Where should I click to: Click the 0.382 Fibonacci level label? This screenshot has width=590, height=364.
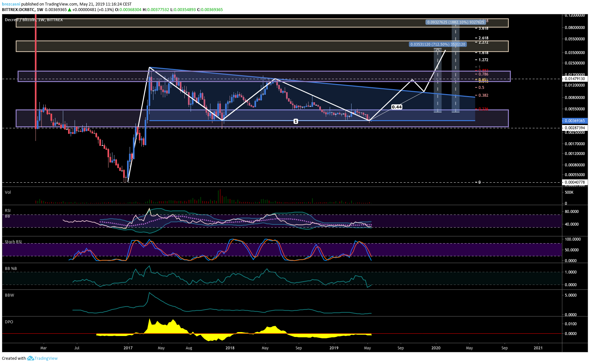click(x=483, y=95)
